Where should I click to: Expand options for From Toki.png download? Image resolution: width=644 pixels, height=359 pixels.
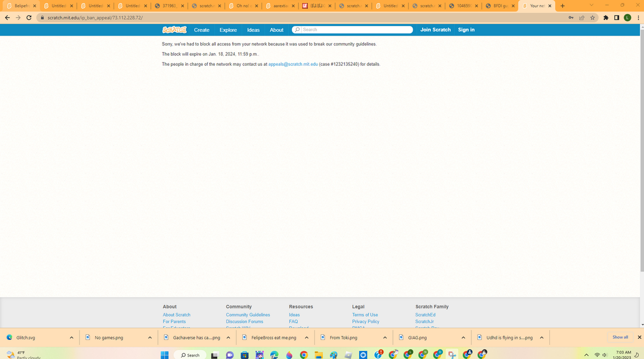pyautogui.click(x=385, y=338)
